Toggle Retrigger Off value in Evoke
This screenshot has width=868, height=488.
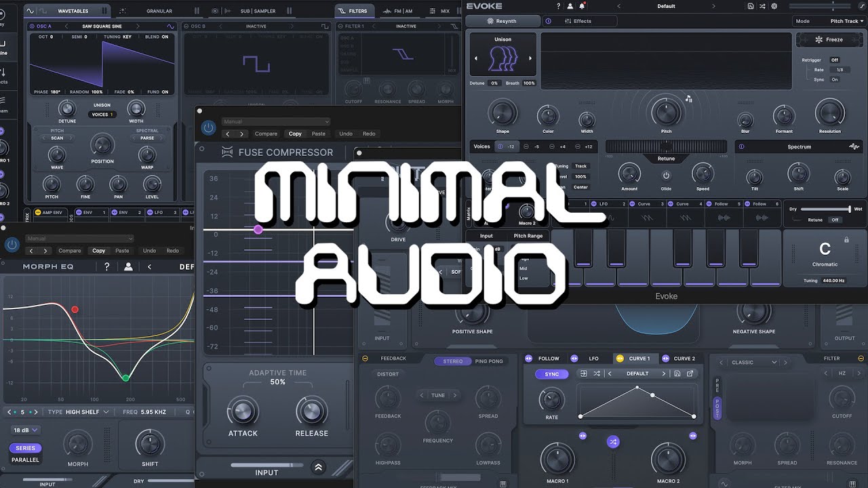click(x=835, y=60)
